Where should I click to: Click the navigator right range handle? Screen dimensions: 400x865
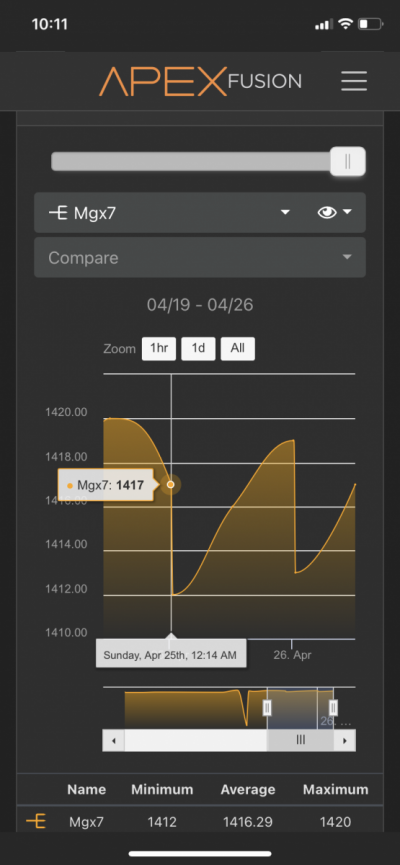point(333,708)
